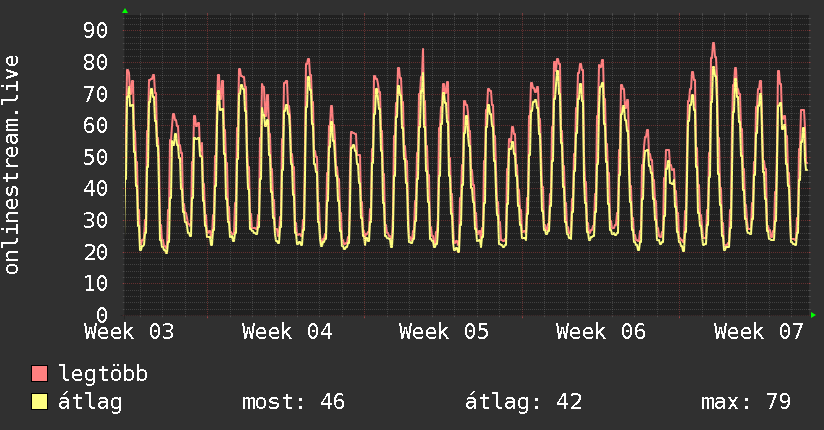824x430 pixels.
Task: Click the onlinestream.live vertical axis title
Action: point(12,165)
